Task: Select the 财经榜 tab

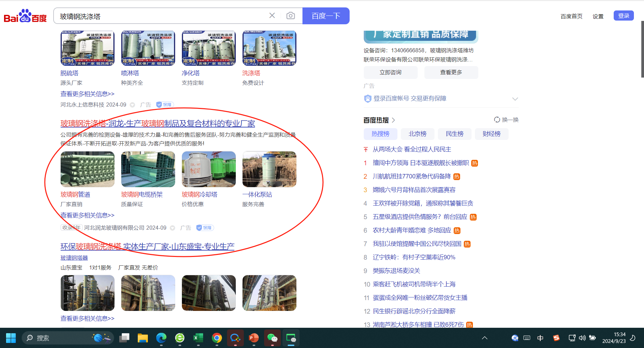Action: (x=492, y=134)
